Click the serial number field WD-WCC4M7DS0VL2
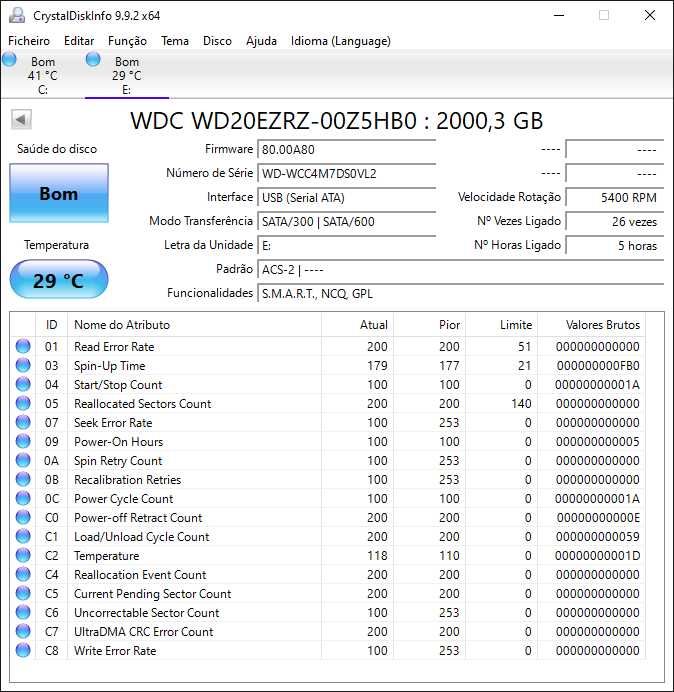 pos(346,173)
